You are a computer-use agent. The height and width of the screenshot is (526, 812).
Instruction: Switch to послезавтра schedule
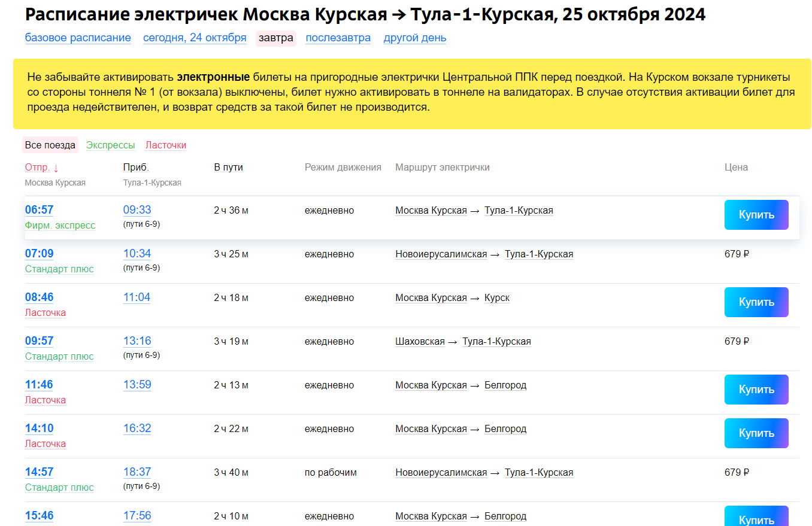pos(338,38)
